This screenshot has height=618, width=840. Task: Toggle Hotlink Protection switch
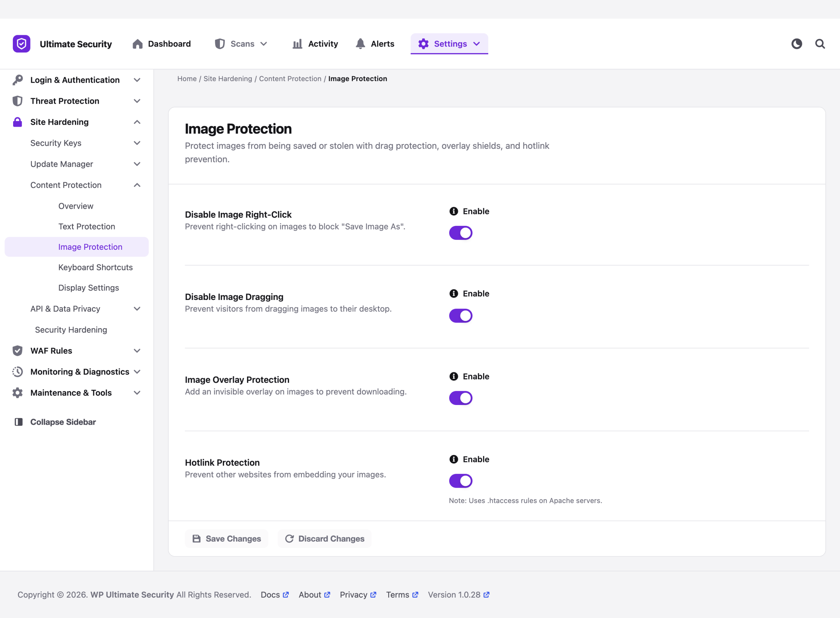[x=461, y=481]
